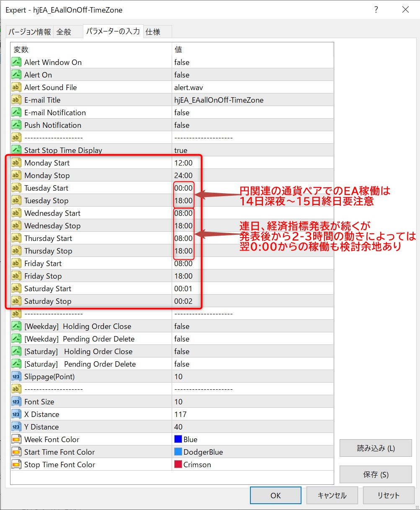Click the [Saturday] Holding Order Close icon
Viewport: 420px width, 510px height.
[16, 352]
